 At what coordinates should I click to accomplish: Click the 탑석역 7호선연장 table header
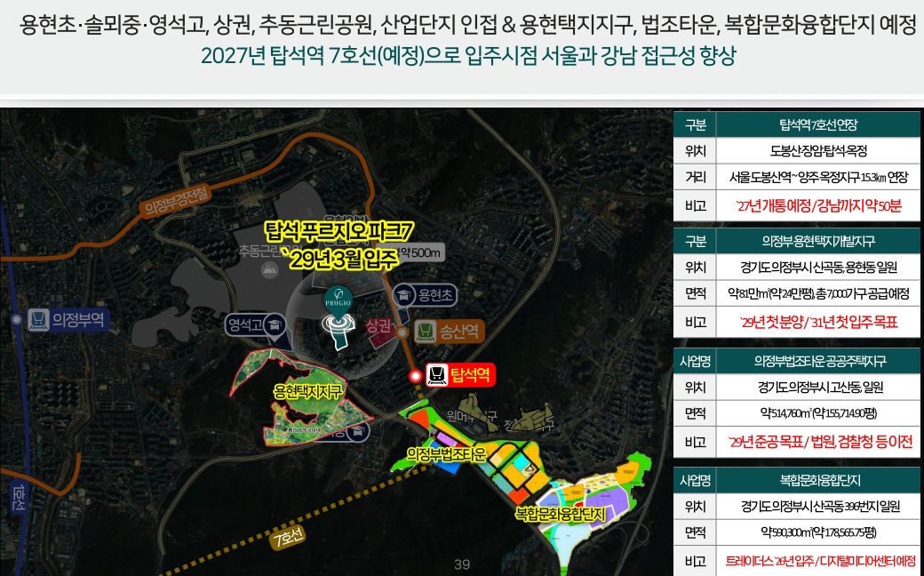817,124
